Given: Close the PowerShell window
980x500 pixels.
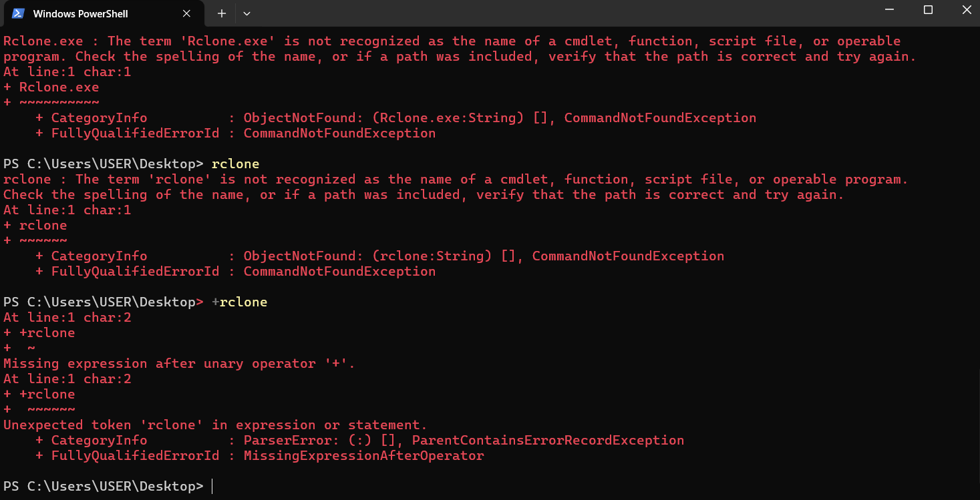Looking at the screenshot, I should pos(966,10).
